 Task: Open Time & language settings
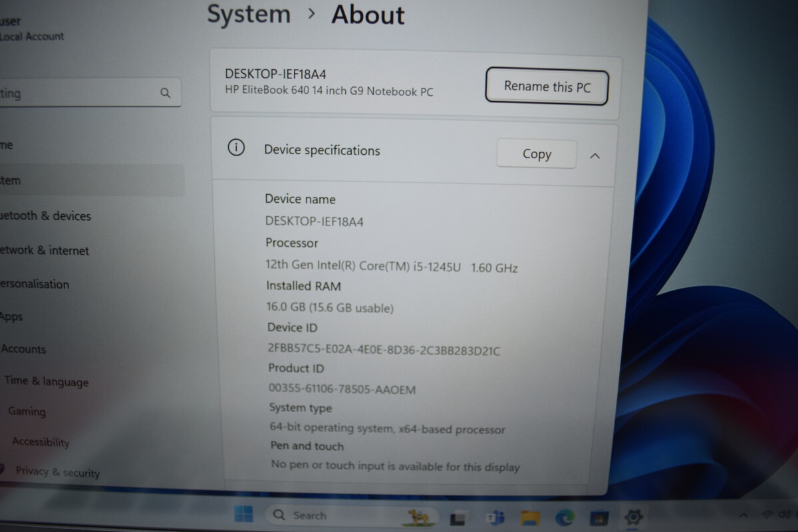46,381
